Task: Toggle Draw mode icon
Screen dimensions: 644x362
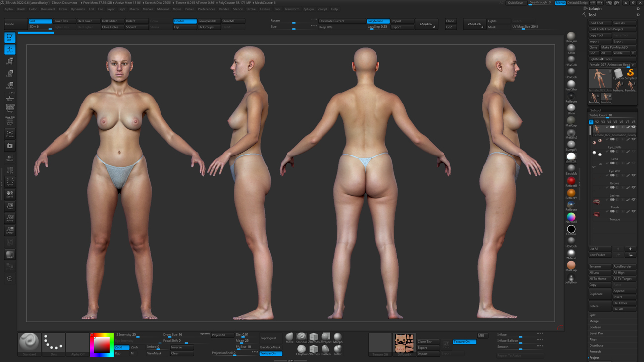Action: coord(10,50)
